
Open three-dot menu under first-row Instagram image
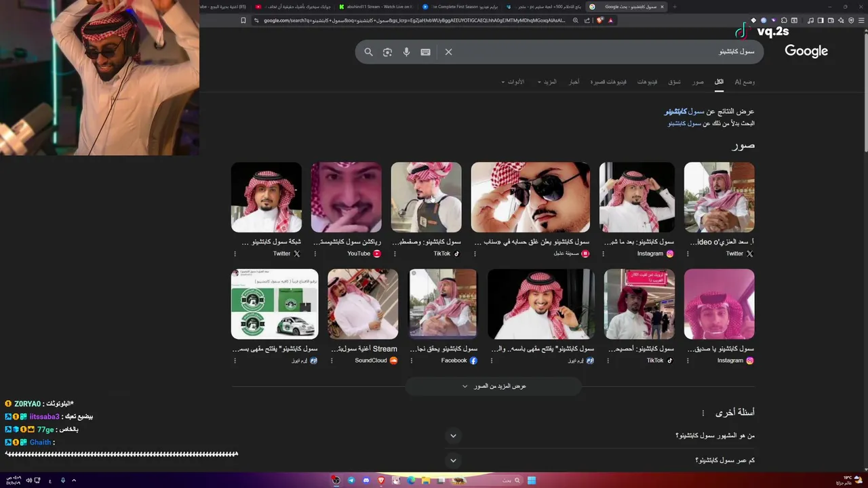click(604, 253)
